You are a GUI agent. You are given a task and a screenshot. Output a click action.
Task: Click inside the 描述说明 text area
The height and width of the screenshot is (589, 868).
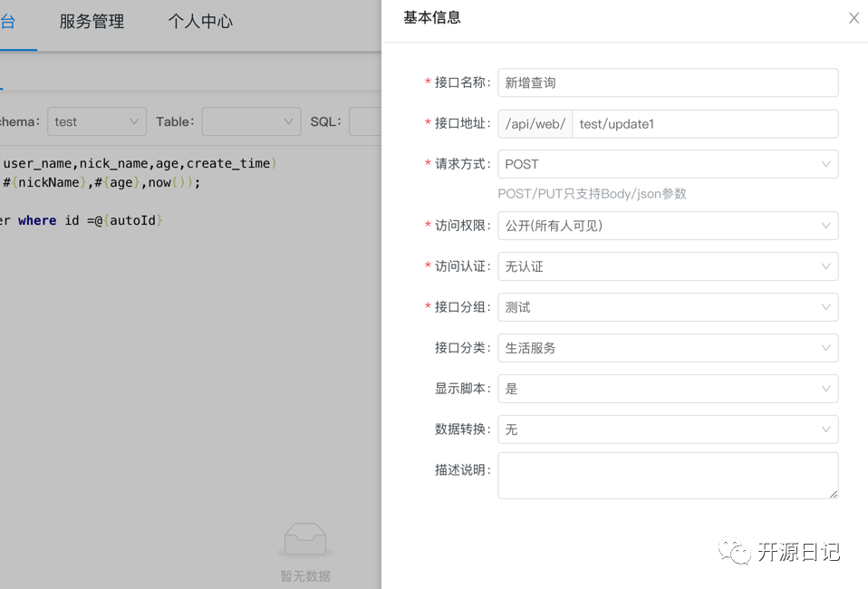667,475
